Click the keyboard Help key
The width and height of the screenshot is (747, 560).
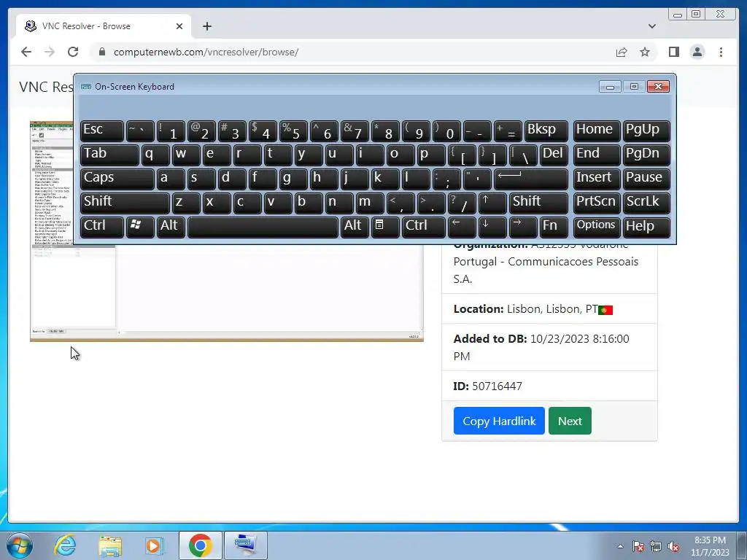point(646,227)
